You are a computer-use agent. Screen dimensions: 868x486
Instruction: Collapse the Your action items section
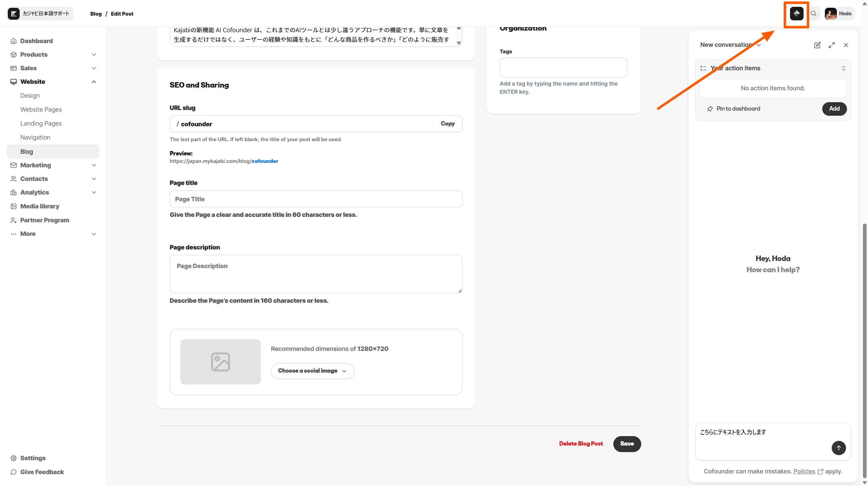(843, 68)
